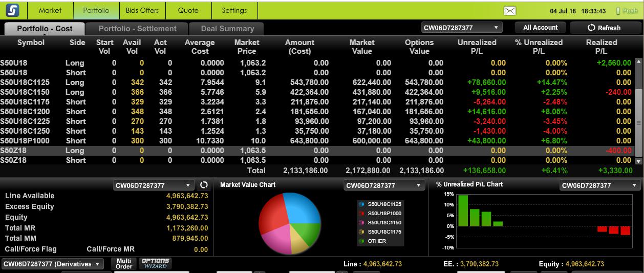Click the blue pie chart slice
Viewport: 644px width, 273px height.
point(302,208)
